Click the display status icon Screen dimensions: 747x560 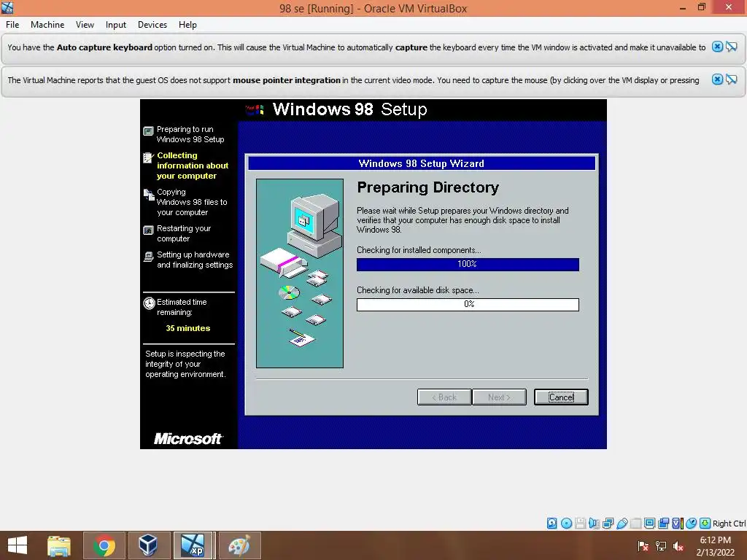(649, 524)
